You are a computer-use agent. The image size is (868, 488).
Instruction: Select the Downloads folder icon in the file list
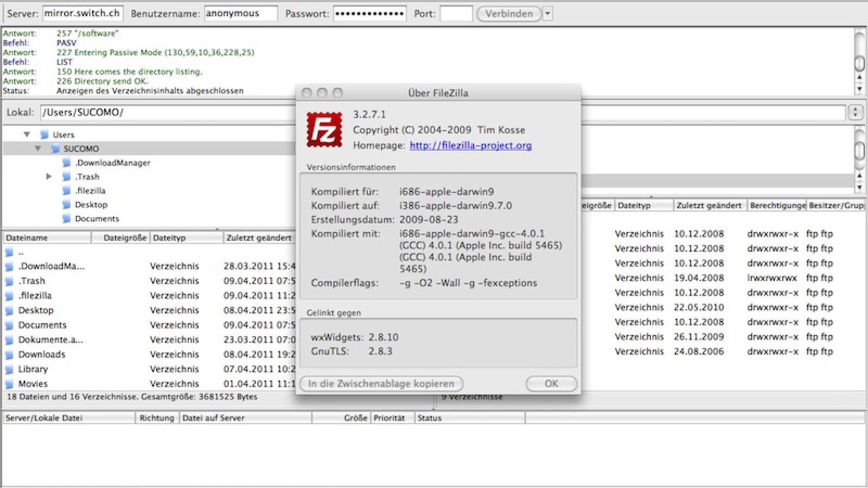click(9, 355)
